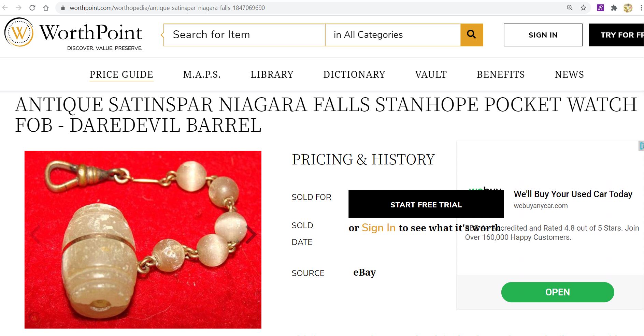This screenshot has height=336, width=644.
Task: Open the zoom magnifier icon in address bar
Action: pos(570,8)
